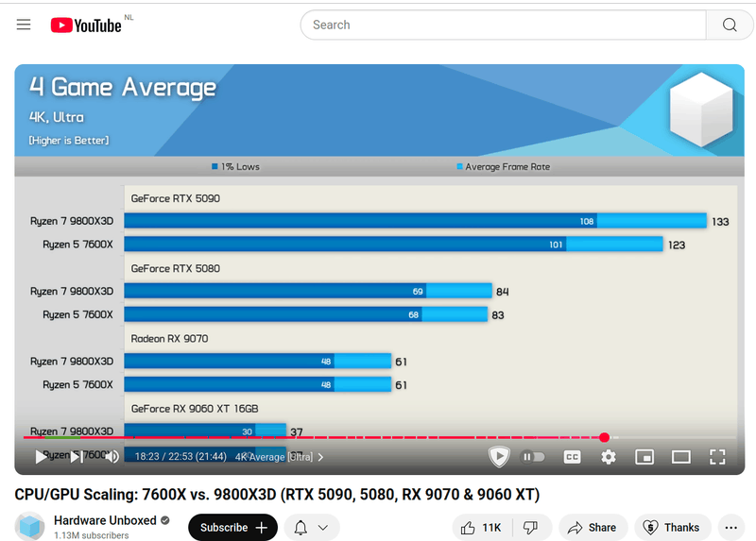Screen dimensions: 756x541
Task: Click the red progress bar scrubber
Action: point(604,437)
